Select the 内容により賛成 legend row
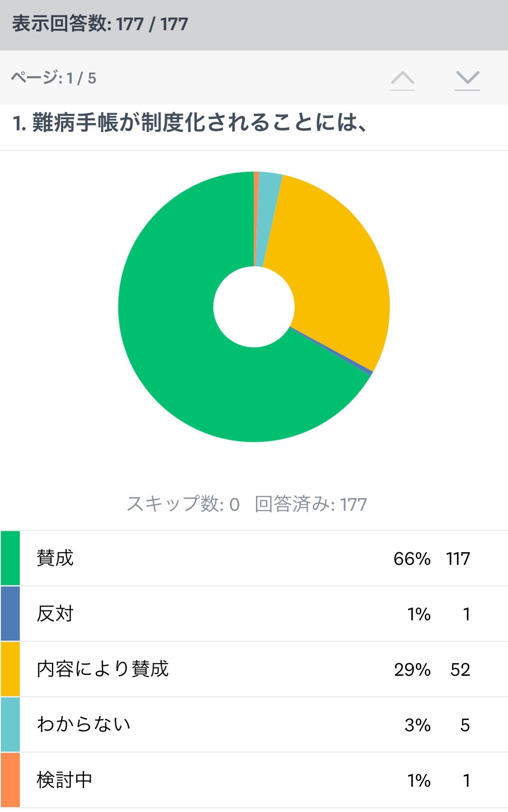The height and width of the screenshot is (812, 508). click(254, 669)
